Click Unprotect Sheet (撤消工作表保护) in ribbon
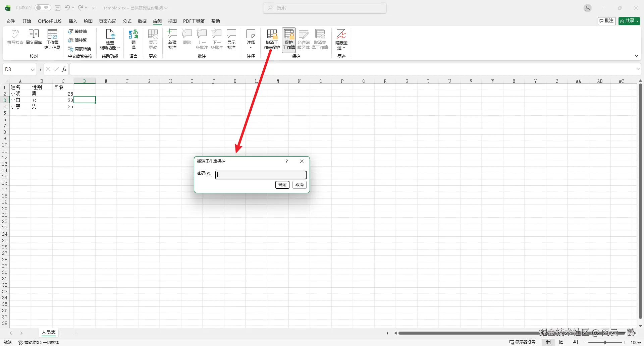Screen dimensions: 644x346 (272, 39)
